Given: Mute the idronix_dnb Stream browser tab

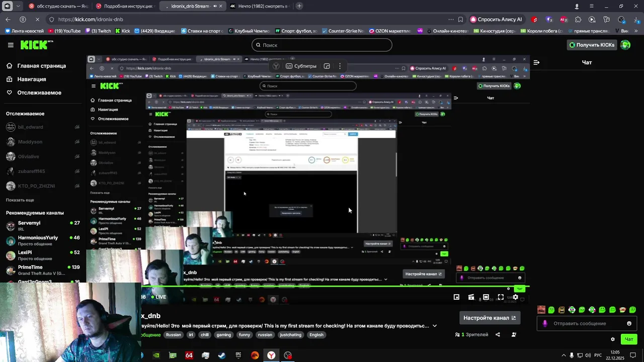Looking at the screenshot, I should 215,6.
